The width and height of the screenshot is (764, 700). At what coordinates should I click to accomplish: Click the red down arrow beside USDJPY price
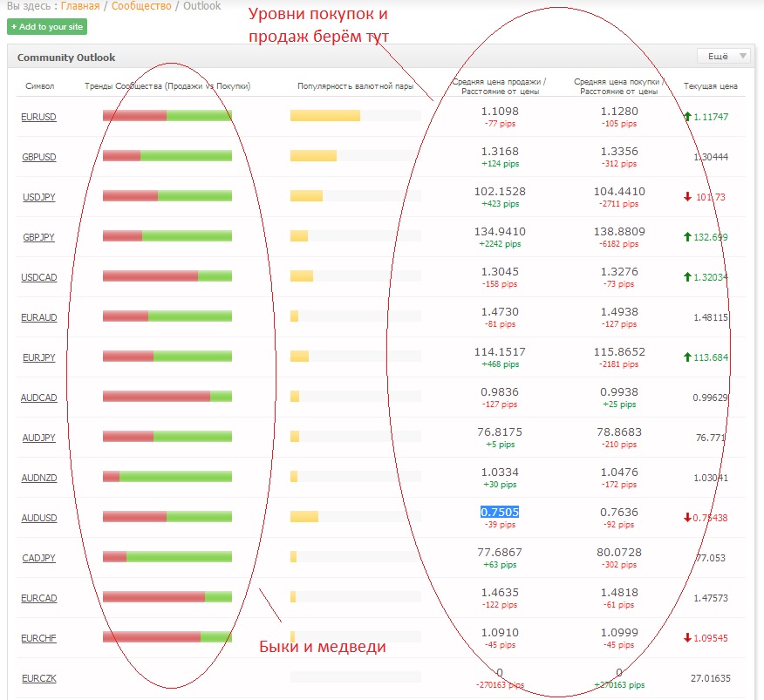click(687, 197)
